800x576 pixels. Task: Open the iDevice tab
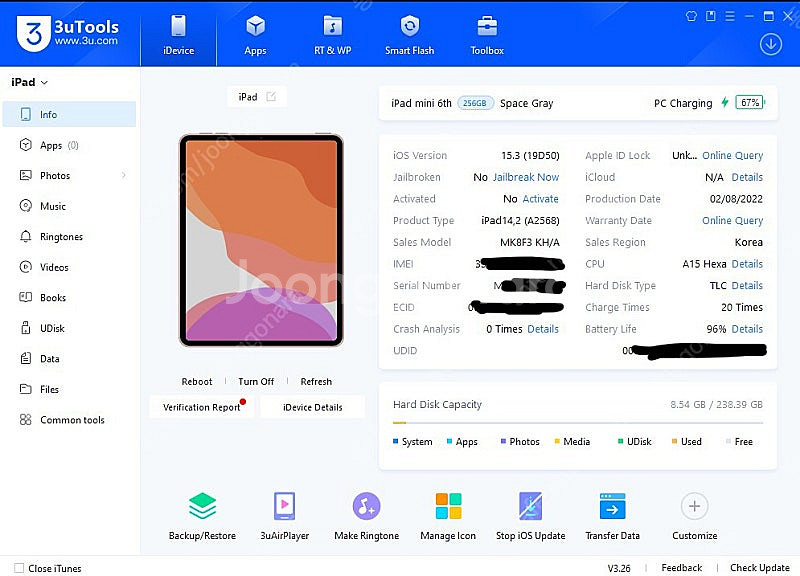(x=179, y=35)
